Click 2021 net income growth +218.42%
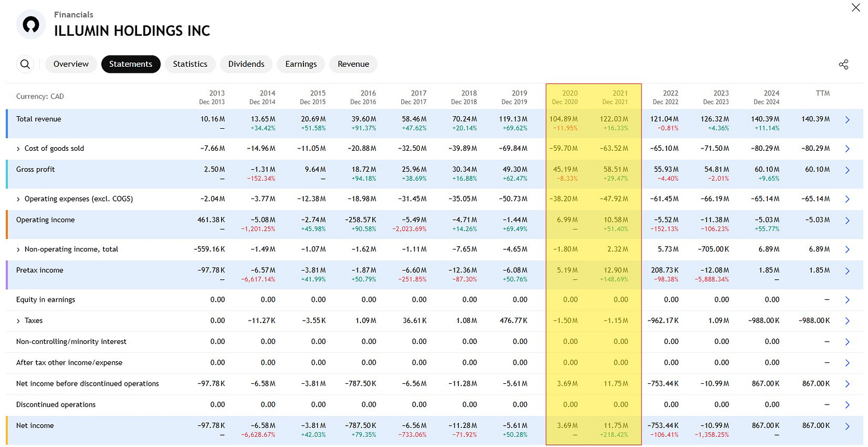Viewport: 868px width, 447px height. click(x=613, y=435)
